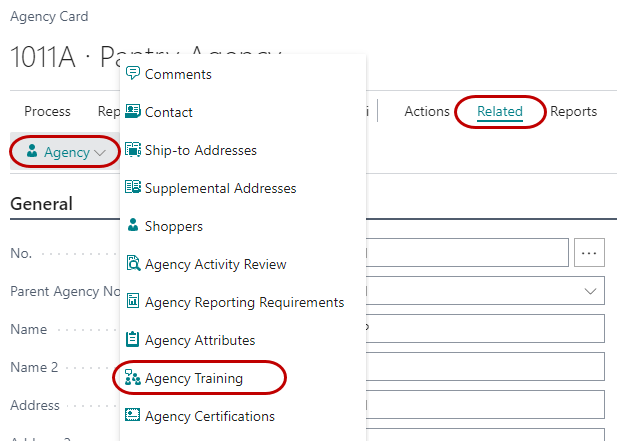The height and width of the screenshot is (441, 617).
Task: Choose Agency Training menu entry
Action: pyautogui.click(x=194, y=378)
